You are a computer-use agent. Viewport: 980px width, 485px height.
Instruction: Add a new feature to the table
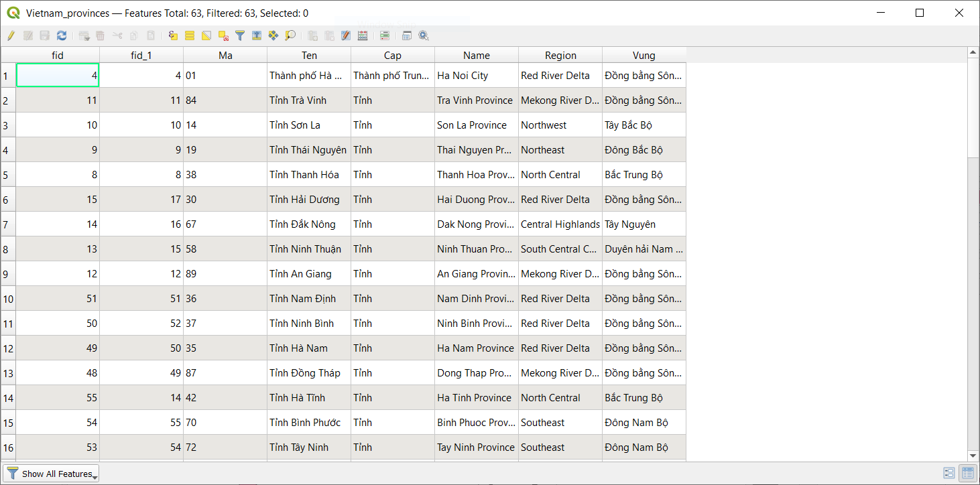(84, 36)
